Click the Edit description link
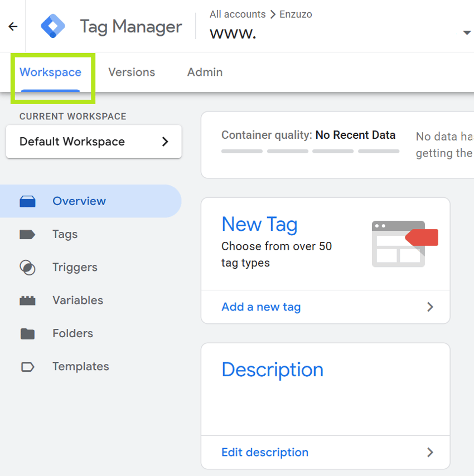The height and width of the screenshot is (476, 474). point(265,452)
